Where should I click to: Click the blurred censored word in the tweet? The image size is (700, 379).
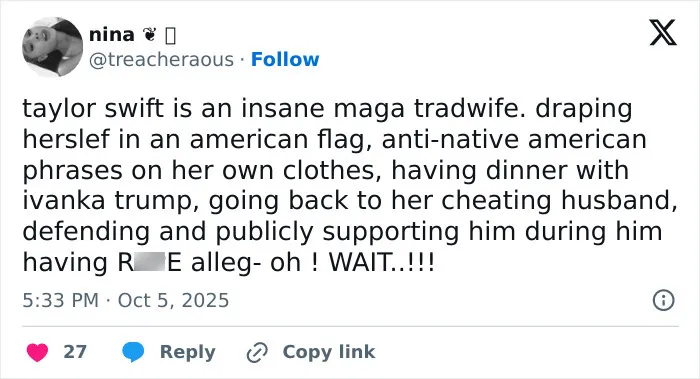point(150,262)
